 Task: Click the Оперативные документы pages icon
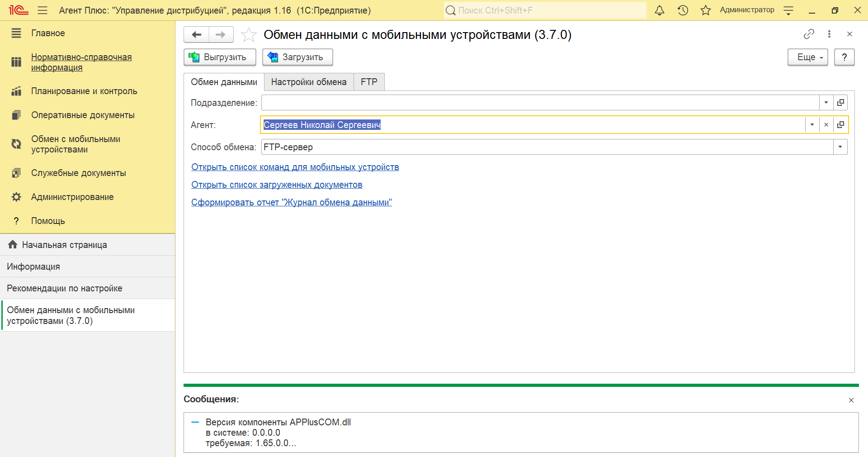pos(16,115)
